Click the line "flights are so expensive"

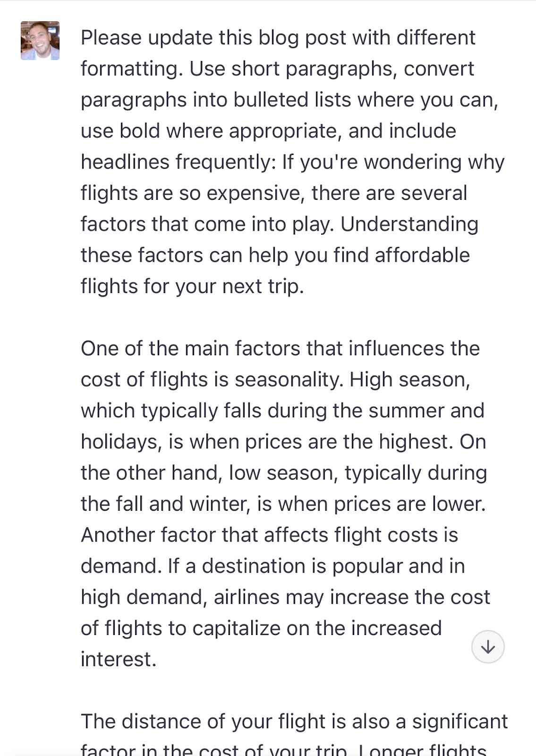coord(191,193)
